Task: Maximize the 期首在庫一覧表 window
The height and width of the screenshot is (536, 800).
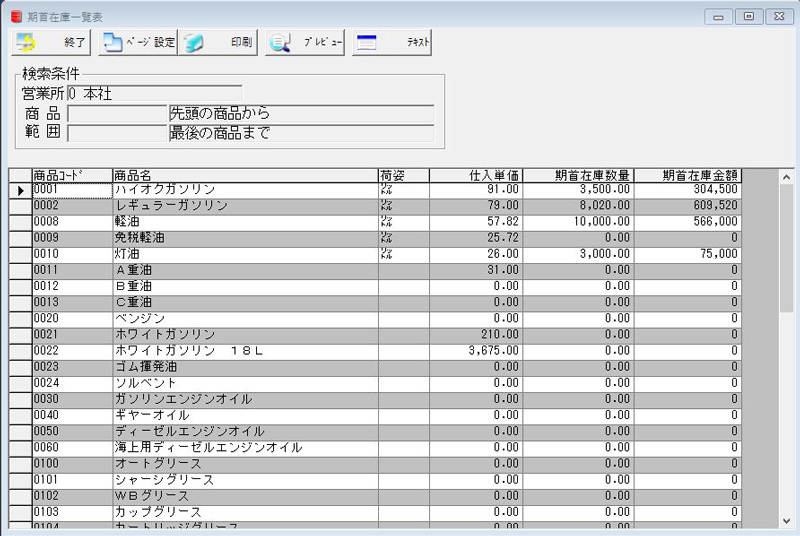Action: tap(747, 16)
